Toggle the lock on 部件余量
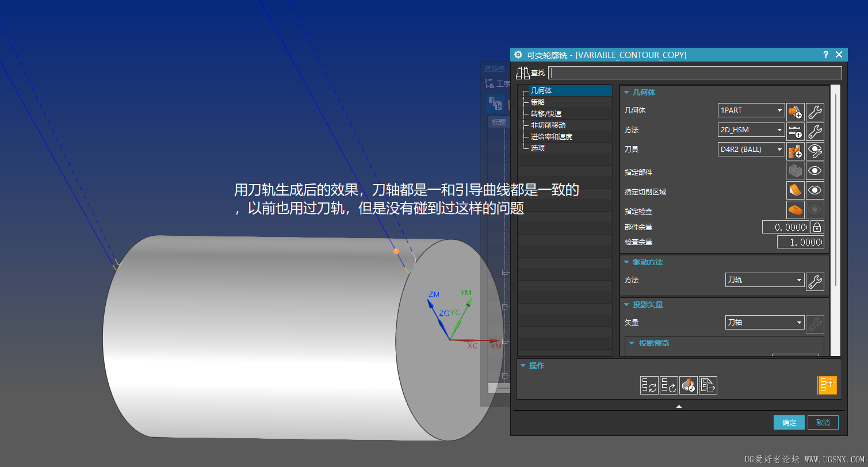Image resolution: width=868 pixels, height=467 pixels. (x=817, y=227)
